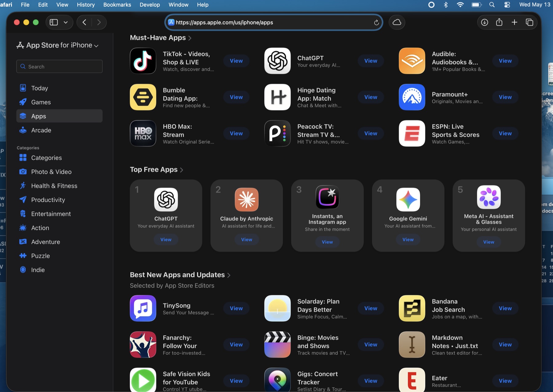Toggle the Safari sidebar
Viewport: 553px width, 392px height.
(x=54, y=22)
